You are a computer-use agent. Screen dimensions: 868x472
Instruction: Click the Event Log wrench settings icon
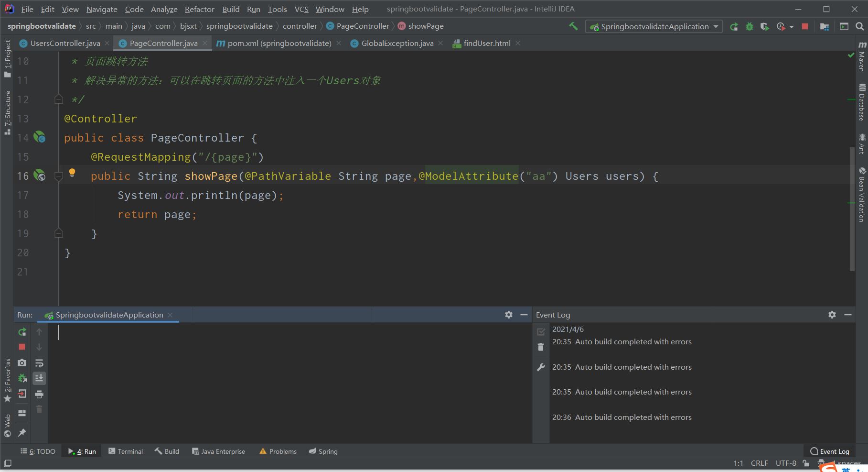(541, 367)
